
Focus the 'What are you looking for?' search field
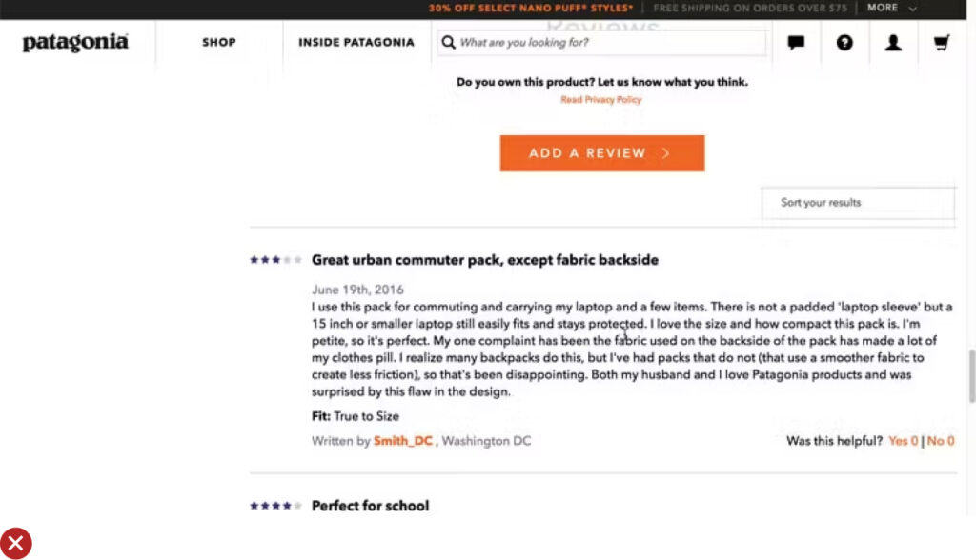[610, 43]
